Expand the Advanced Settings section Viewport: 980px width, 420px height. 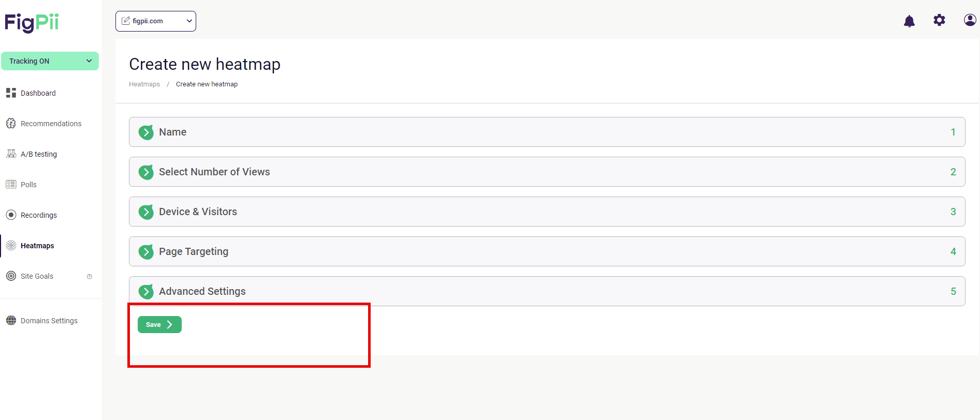click(547, 291)
